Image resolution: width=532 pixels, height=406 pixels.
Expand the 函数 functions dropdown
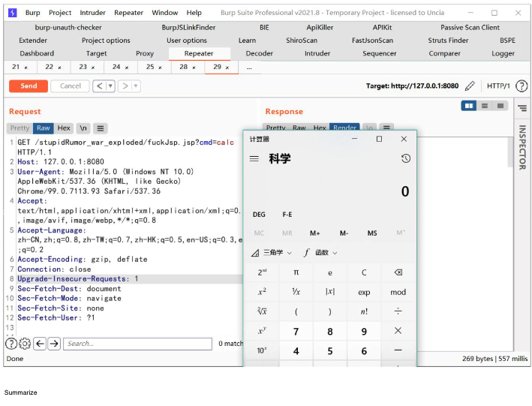(x=321, y=253)
